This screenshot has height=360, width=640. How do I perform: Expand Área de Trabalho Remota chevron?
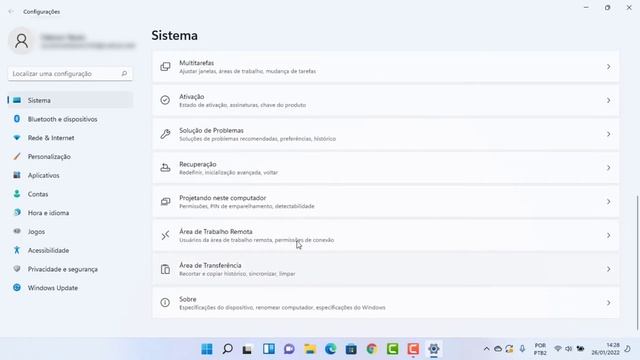[608, 236]
